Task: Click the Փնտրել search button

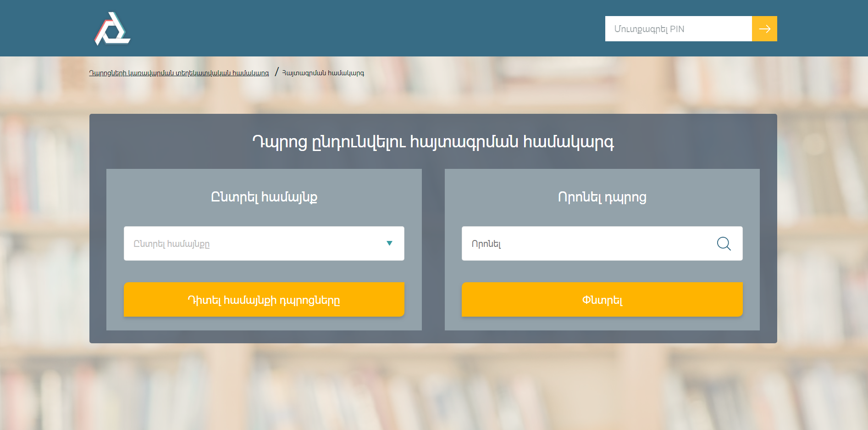Action: click(602, 299)
